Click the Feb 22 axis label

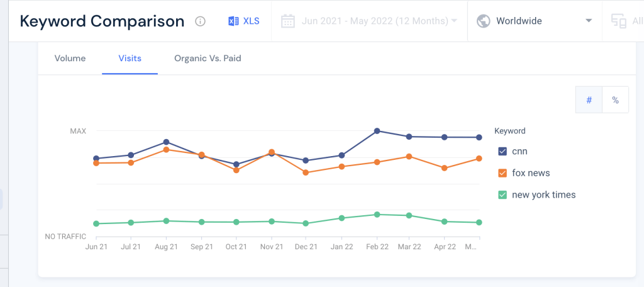[x=376, y=247]
